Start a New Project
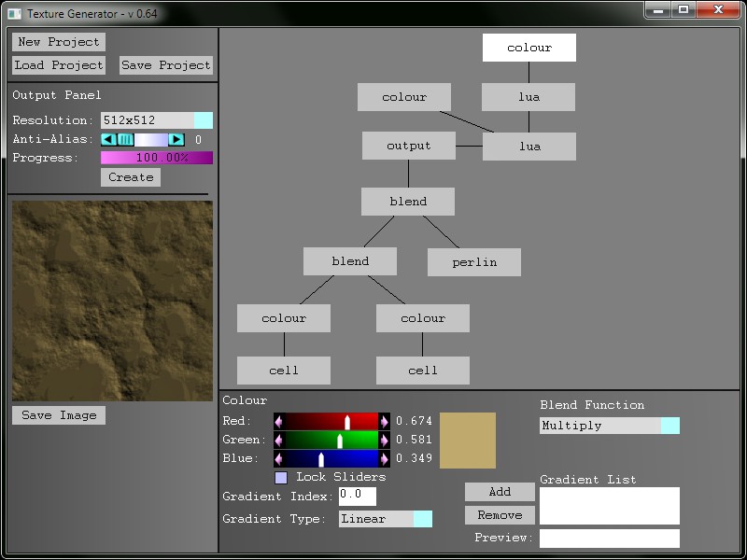Screen dimensions: 747x560 [58, 41]
